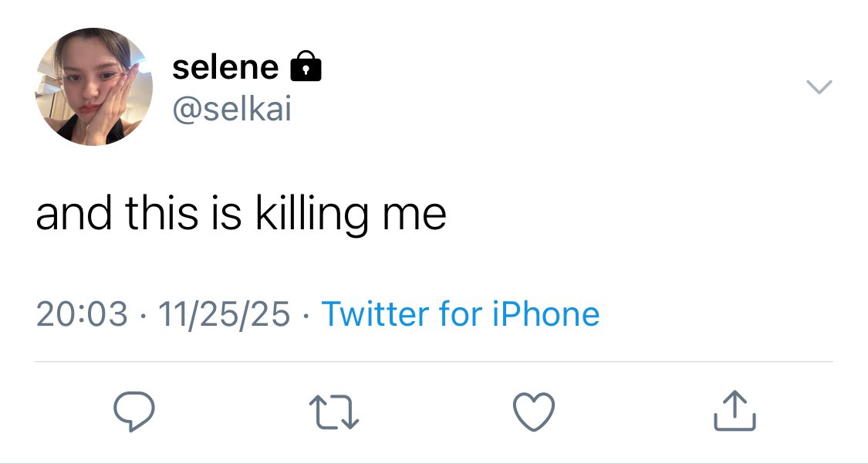Click the word "is" in the tweet text

click(227, 214)
